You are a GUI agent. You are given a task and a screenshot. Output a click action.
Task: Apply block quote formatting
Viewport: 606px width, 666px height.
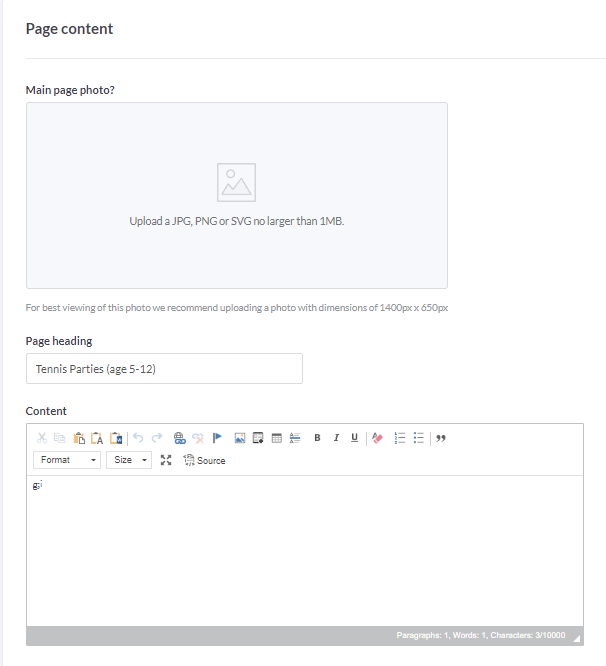pos(441,438)
